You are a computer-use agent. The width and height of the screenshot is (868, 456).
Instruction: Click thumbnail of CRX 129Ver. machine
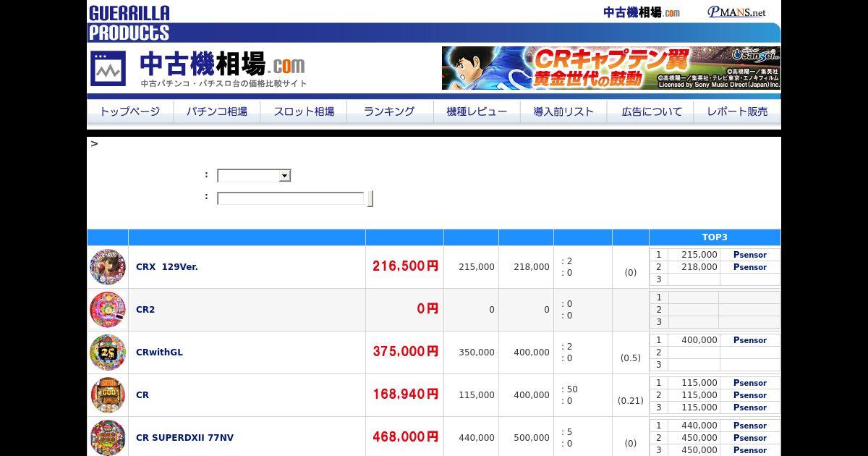pyautogui.click(x=108, y=266)
